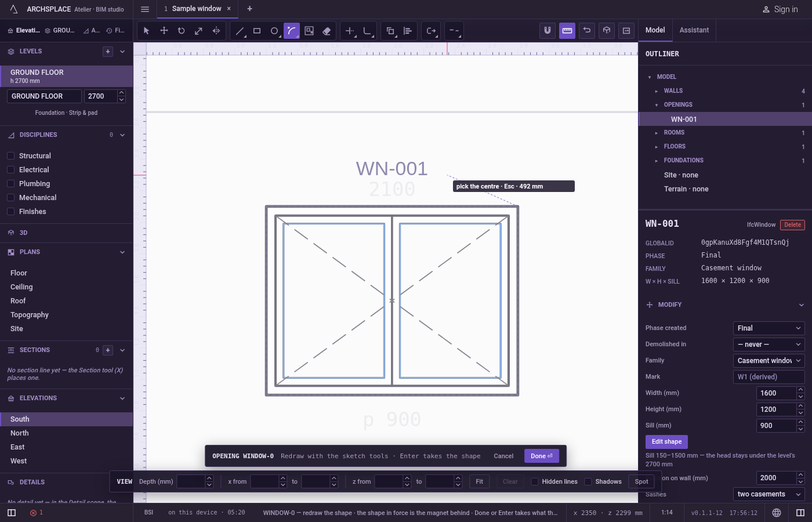Click the Delete button for WN-001
812x522 pixels.
(792, 225)
